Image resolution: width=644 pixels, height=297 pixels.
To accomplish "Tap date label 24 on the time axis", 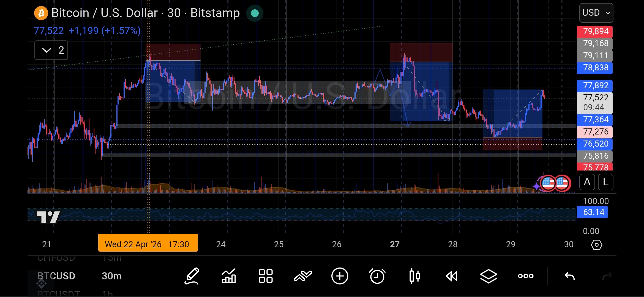I will coord(221,244).
